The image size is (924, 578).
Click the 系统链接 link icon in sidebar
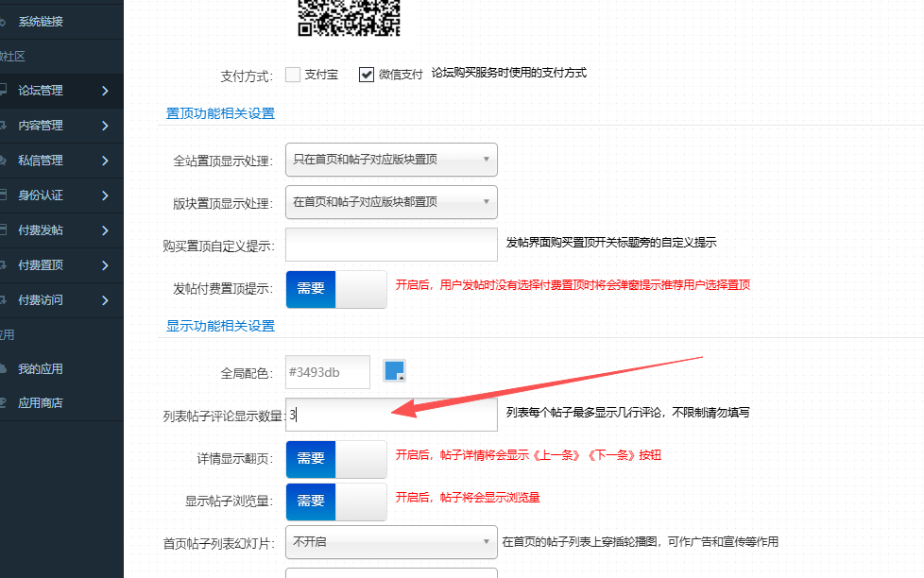(x=4, y=21)
